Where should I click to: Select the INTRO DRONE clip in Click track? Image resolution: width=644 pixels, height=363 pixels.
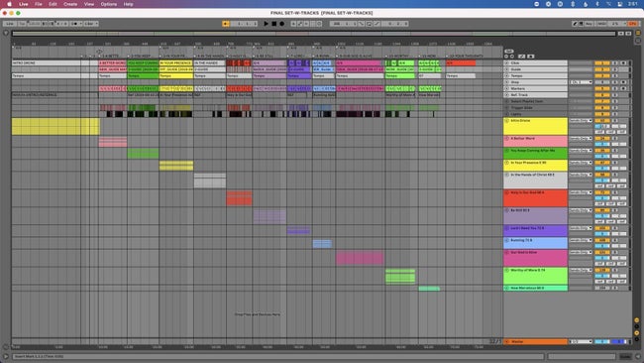pyautogui.click(x=46, y=63)
